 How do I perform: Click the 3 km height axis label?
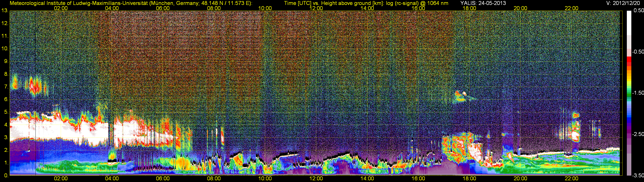click(x=6, y=138)
